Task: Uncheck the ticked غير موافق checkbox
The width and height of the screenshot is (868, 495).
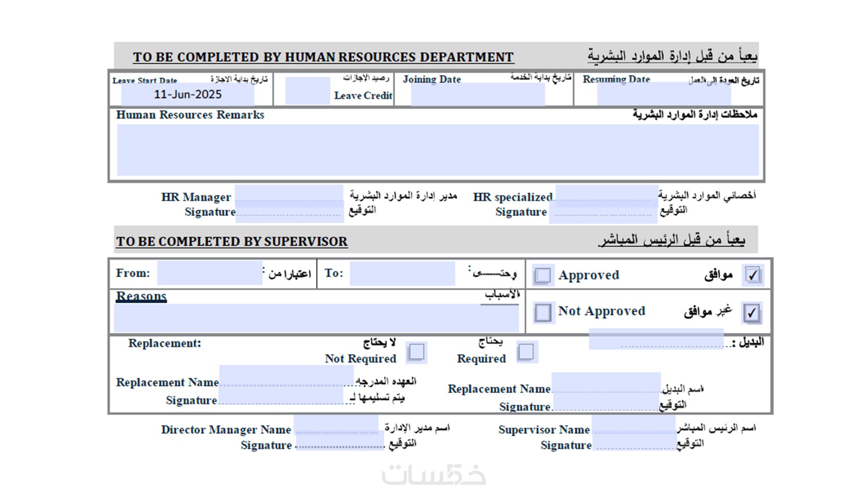Action: click(x=752, y=313)
